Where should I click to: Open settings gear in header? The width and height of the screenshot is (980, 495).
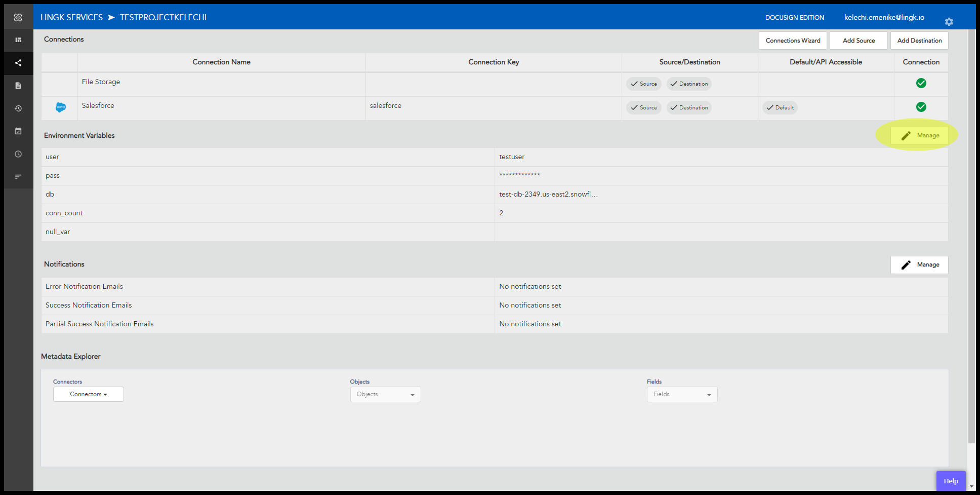[x=949, y=21]
